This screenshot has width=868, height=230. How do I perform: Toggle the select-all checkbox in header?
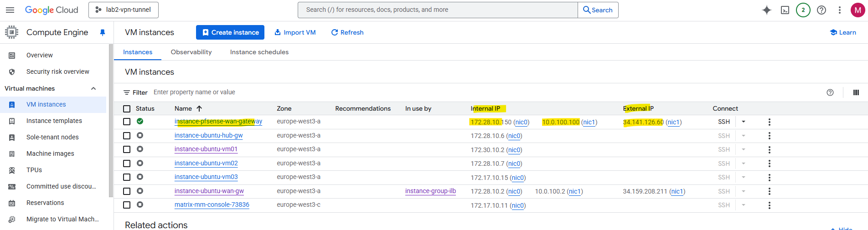coord(127,108)
